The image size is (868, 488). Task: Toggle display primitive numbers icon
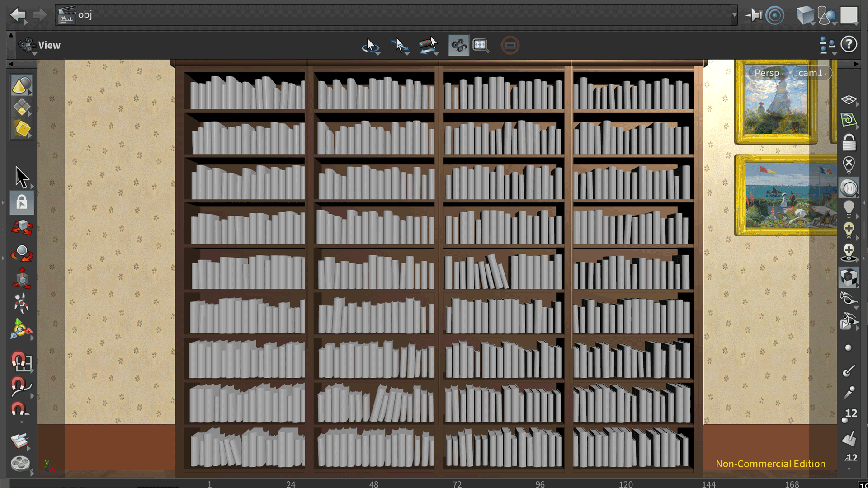850,459
